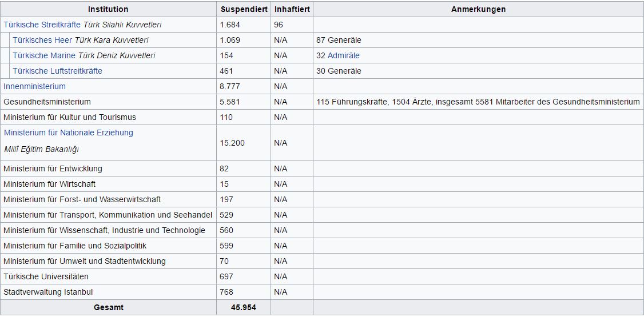Click the Anmerkungen column header

(479, 9)
